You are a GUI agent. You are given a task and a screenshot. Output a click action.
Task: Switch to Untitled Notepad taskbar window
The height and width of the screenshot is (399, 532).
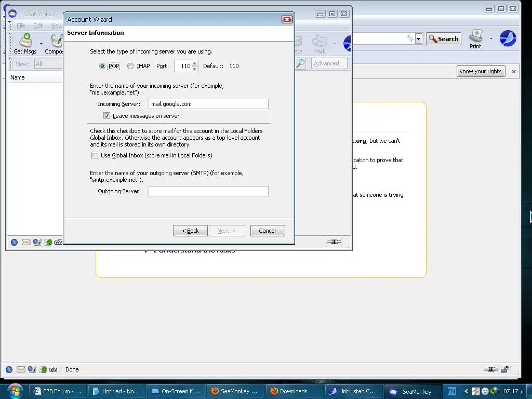tap(117, 391)
